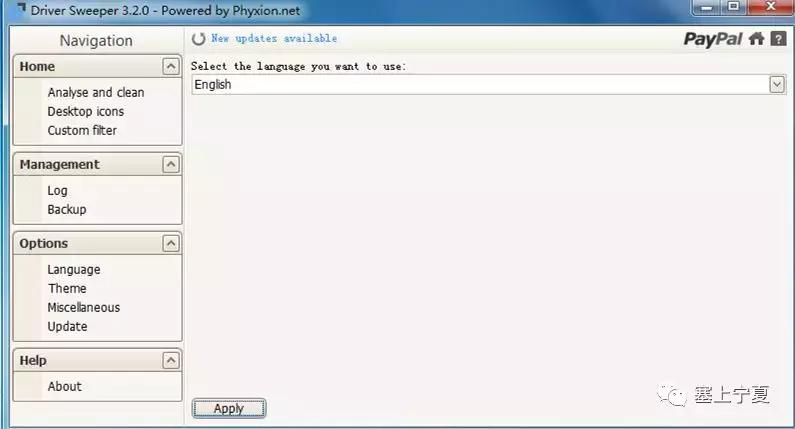
Task: Open the Theme settings
Action: (67, 289)
